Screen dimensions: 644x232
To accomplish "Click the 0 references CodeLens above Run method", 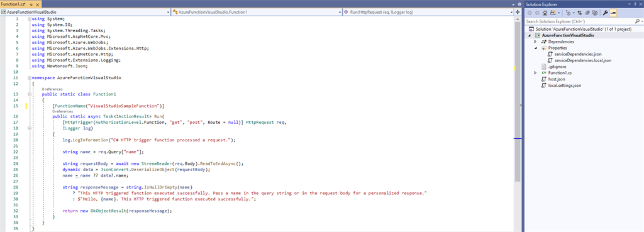I will pos(62,111).
